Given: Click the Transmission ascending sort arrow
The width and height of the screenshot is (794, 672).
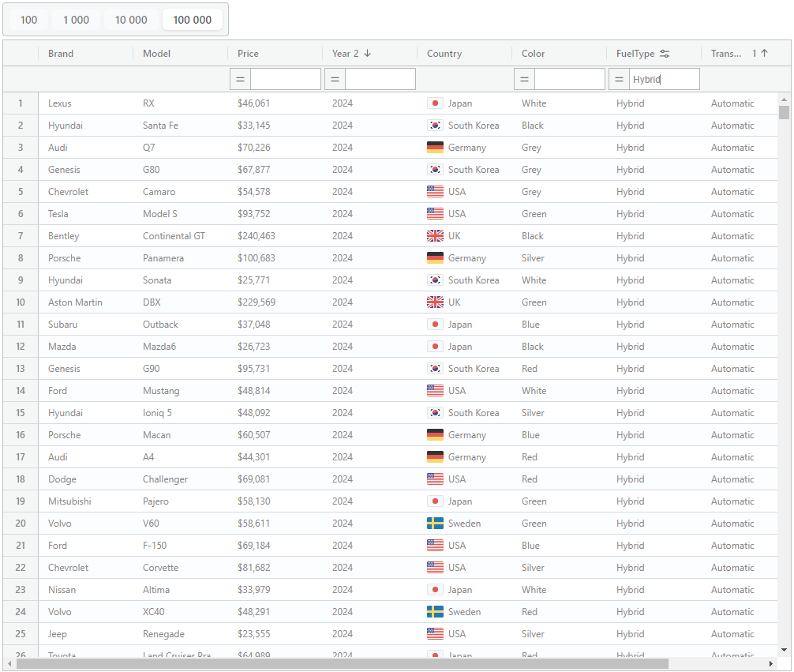Looking at the screenshot, I should tap(765, 53).
